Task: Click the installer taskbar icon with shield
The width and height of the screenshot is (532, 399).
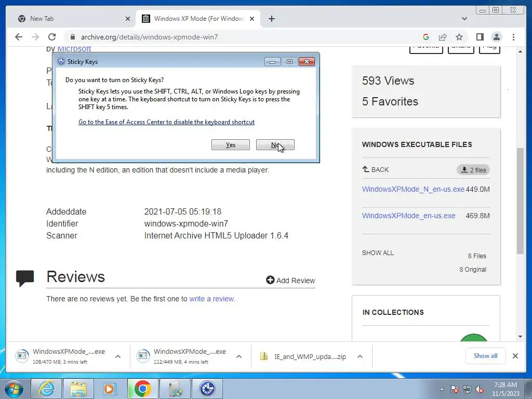Action: pyautogui.click(x=175, y=389)
